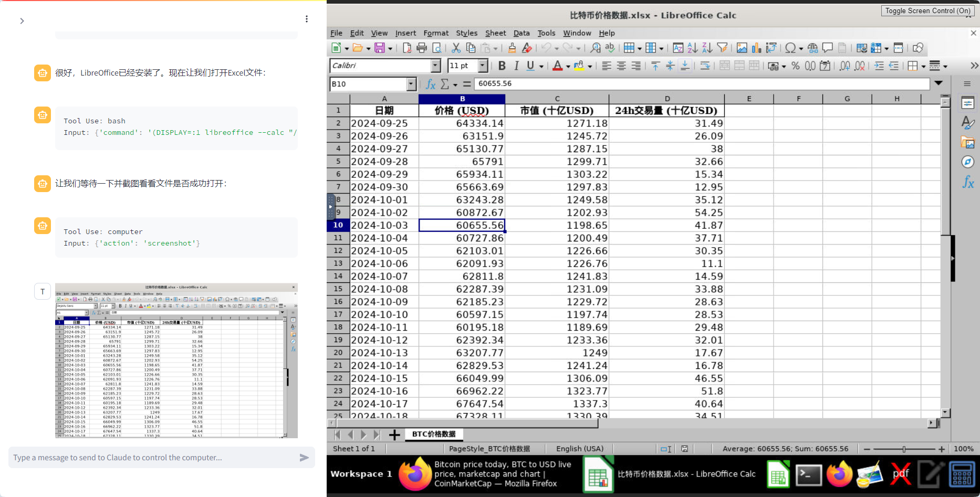Viewport: 980px width, 497px height.
Task: Open the Navigator in the sidebar
Action: click(x=967, y=162)
